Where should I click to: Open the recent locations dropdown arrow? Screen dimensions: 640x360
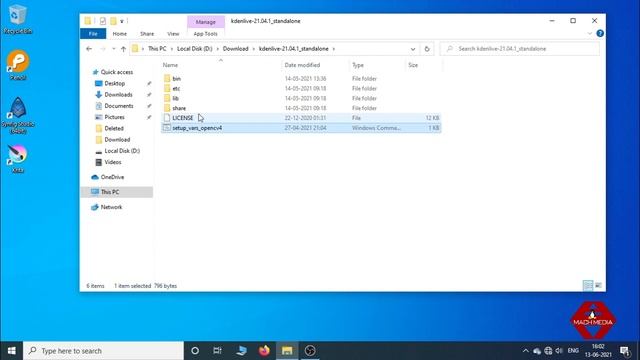(113, 49)
